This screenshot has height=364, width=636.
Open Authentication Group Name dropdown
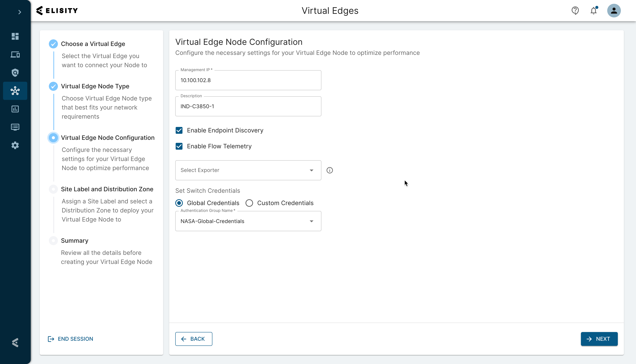[x=248, y=221]
